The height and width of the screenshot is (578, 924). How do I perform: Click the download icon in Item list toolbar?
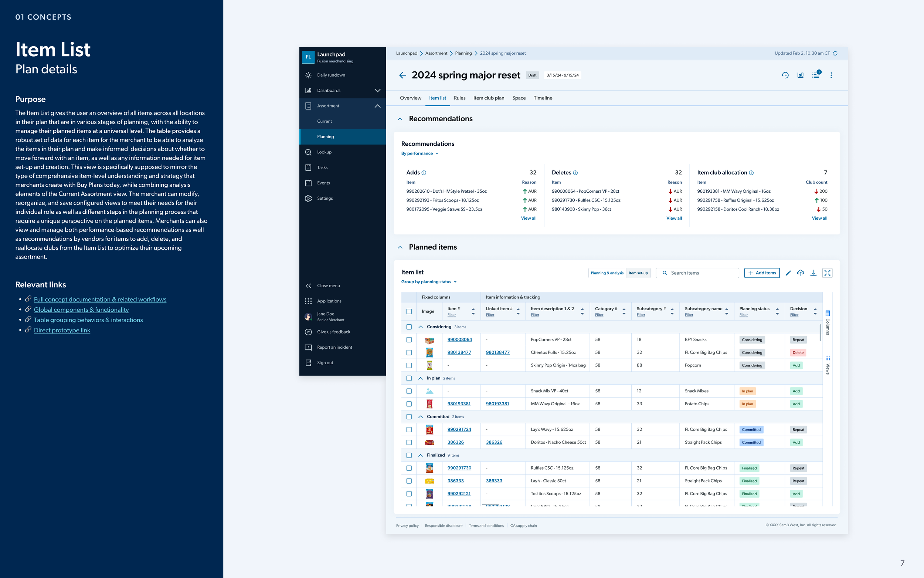pyautogui.click(x=813, y=273)
